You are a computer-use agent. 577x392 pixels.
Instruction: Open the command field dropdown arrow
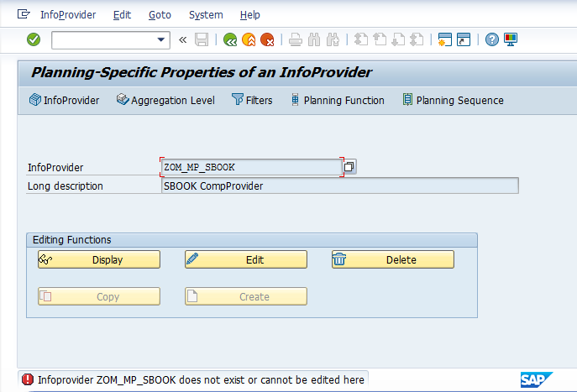click(x=160, y=39)
